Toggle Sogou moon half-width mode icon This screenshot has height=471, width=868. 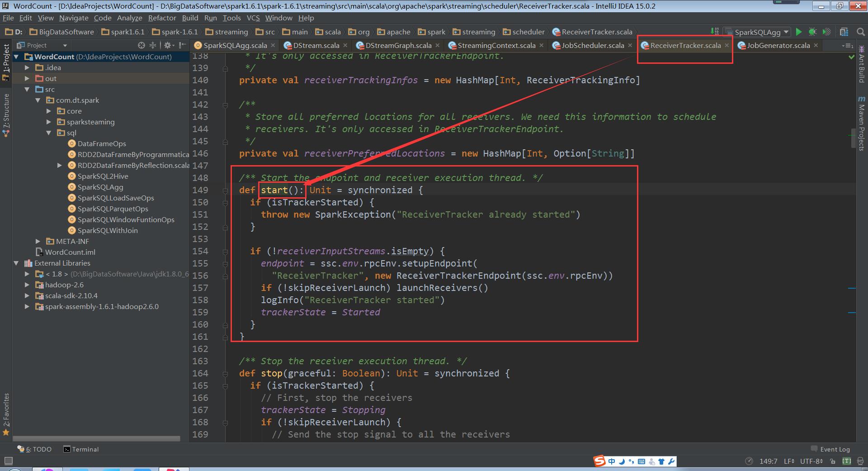(x=622, y=461)
